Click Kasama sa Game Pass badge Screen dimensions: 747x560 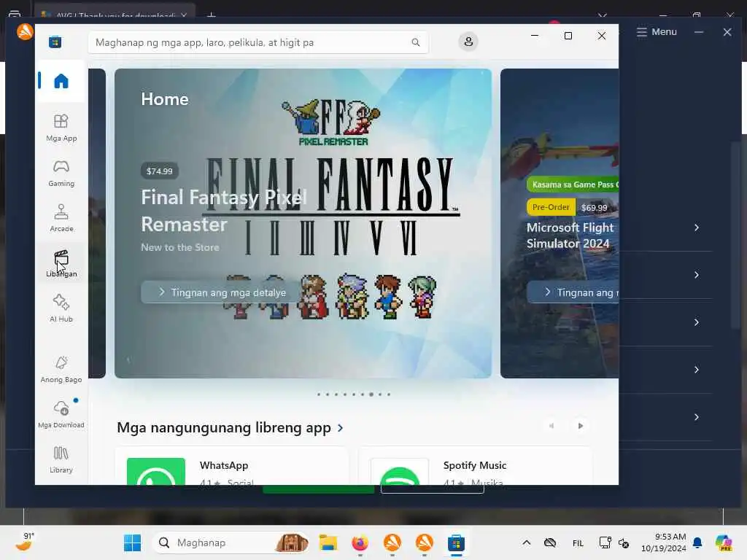(x=573, y=184)
